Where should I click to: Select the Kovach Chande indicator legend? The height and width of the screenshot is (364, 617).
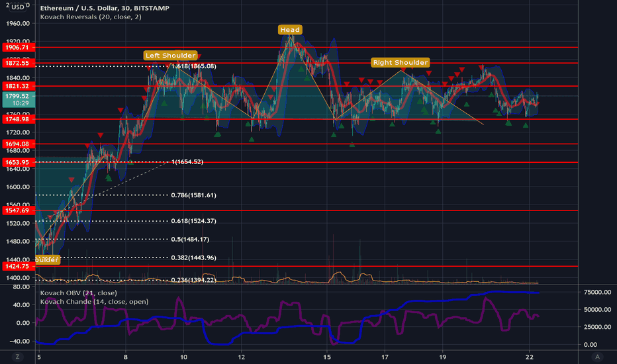coord(94,302)
